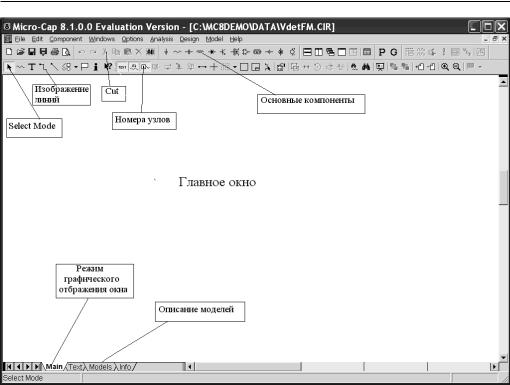This screenshot has height=385, width=510.
Task: Place a Diode component
Action: [212, 52]
